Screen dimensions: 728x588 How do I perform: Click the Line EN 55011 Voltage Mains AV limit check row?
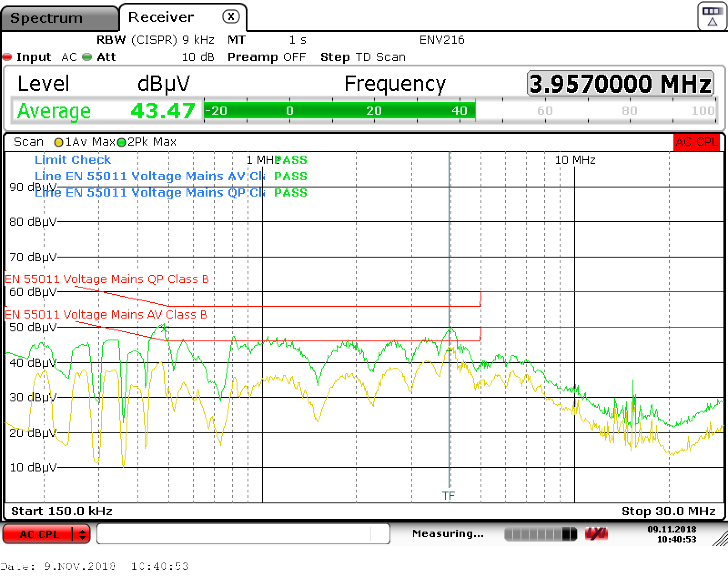[171, 176]
